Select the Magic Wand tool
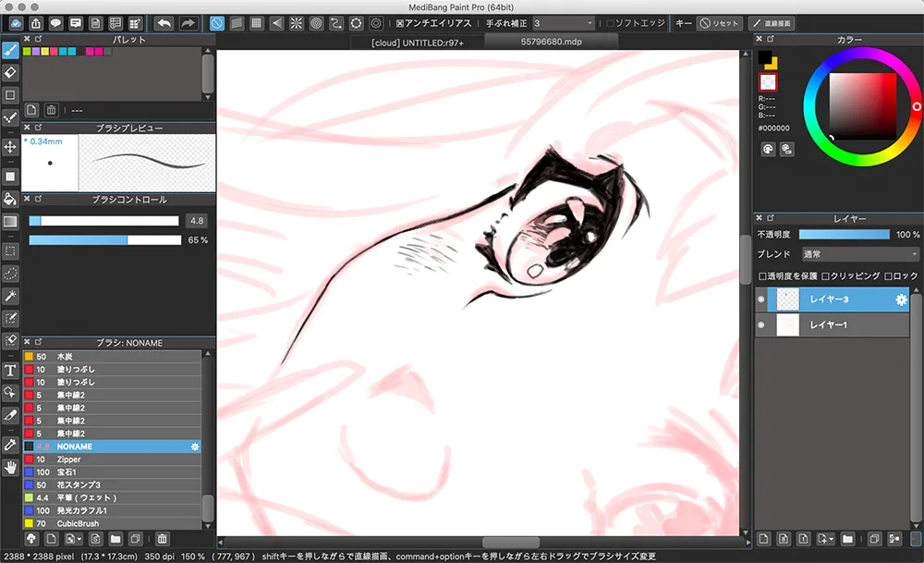This screenshot has width=924, height=563. [11, 296]
